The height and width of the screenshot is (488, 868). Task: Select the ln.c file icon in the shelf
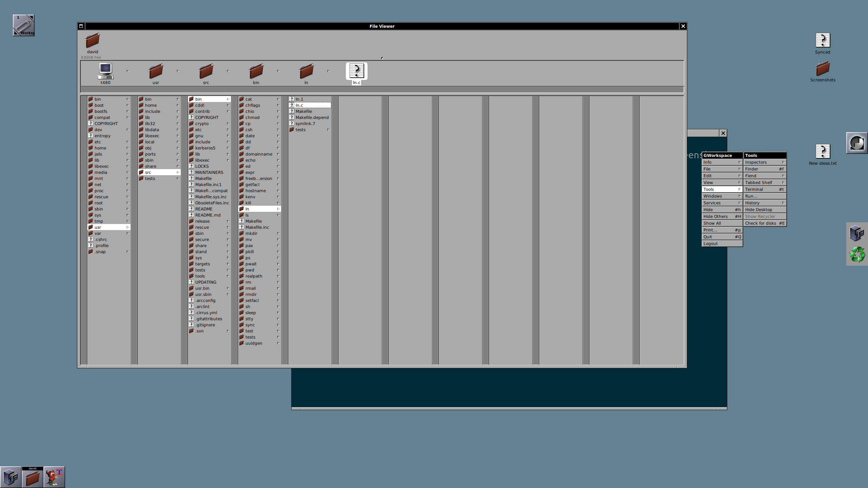click(x=356, y=71)
